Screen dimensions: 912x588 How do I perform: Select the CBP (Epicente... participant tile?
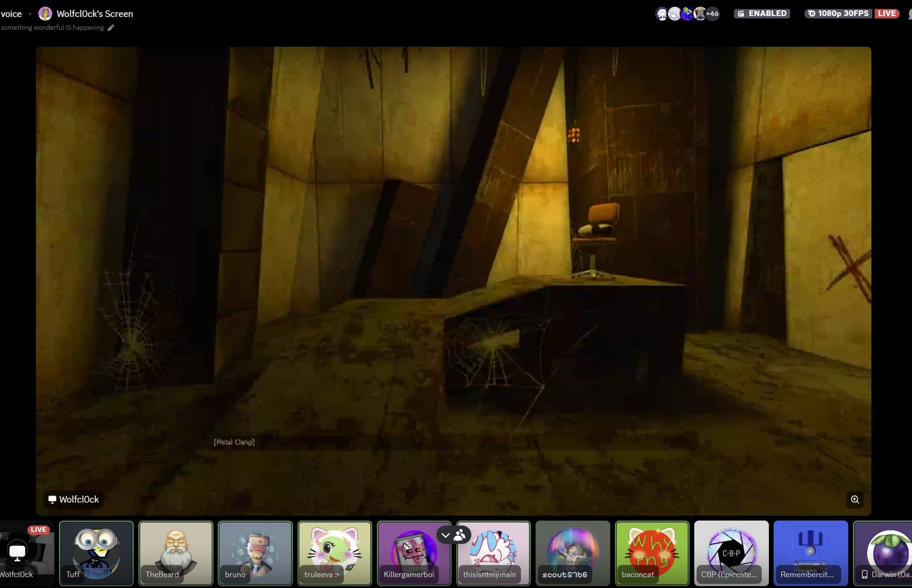tap(731, 553)
